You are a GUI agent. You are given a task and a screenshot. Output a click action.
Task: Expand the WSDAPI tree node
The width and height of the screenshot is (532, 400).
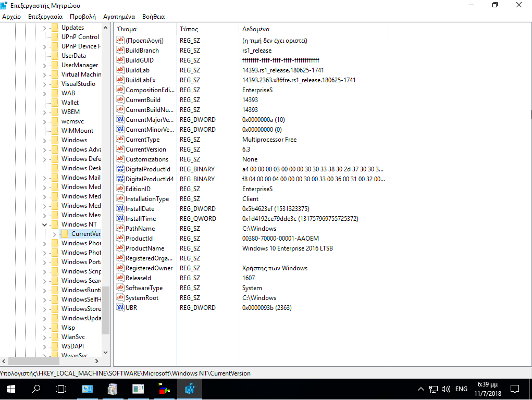[x=44, y=346]
